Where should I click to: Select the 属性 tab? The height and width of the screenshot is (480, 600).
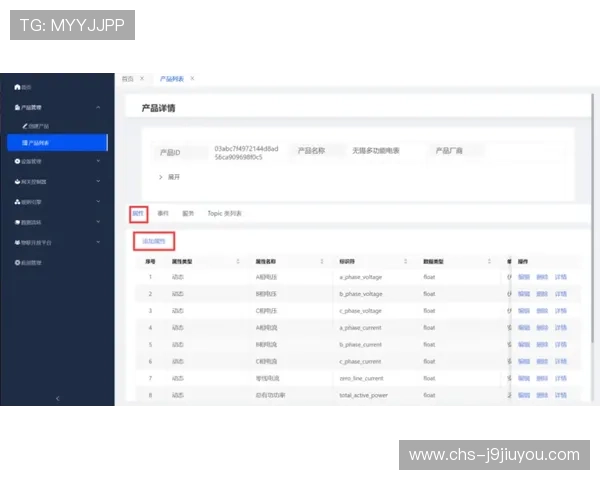tap(138, 214)
